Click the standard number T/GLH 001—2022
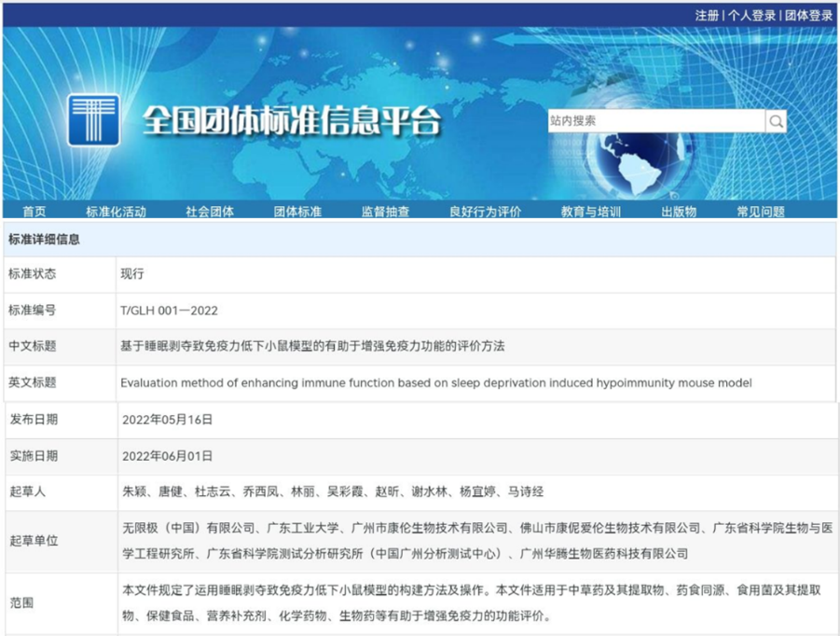Viewport: 840px width, 636px height. pos(169,311)
